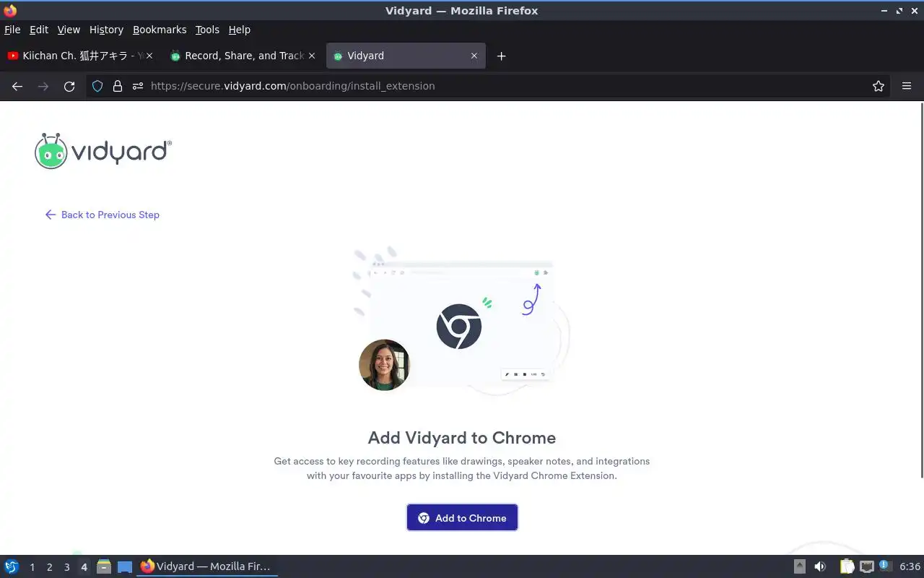Switch to workspace 1
Screen dimensions: 924x578
point(32,567)
